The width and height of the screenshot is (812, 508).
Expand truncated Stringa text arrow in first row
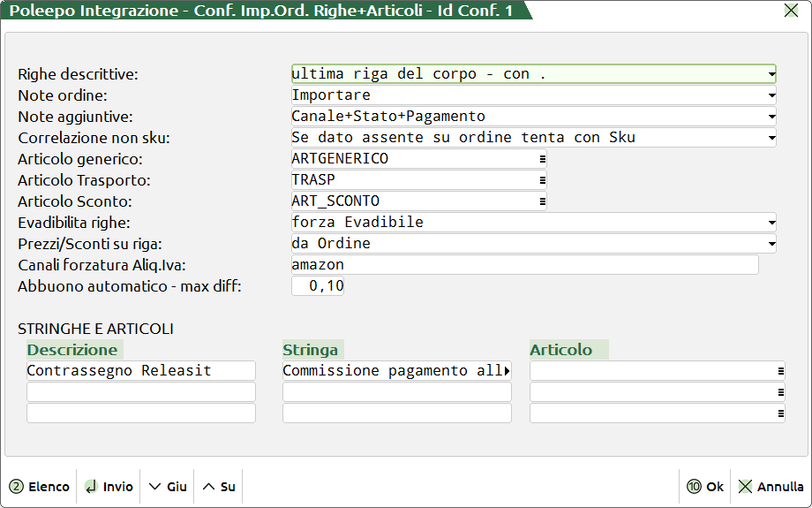click(x=507, y=371)
